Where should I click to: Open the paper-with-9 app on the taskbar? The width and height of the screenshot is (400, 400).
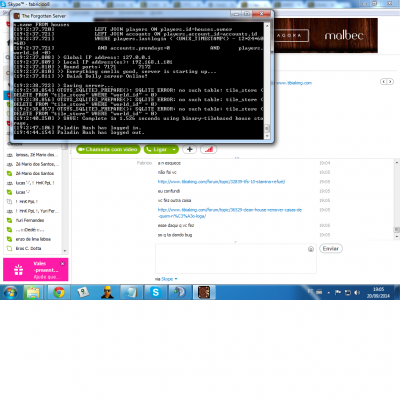(83, 292)
